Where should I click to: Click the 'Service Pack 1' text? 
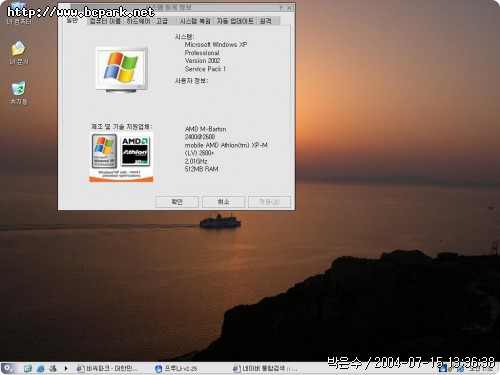point(205,69)
